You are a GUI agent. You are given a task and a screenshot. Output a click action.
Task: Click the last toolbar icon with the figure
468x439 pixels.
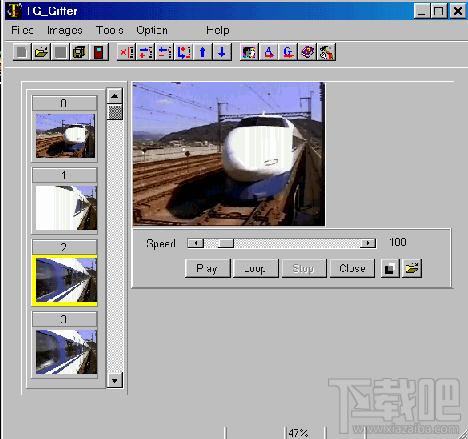[x=326, y=52]
